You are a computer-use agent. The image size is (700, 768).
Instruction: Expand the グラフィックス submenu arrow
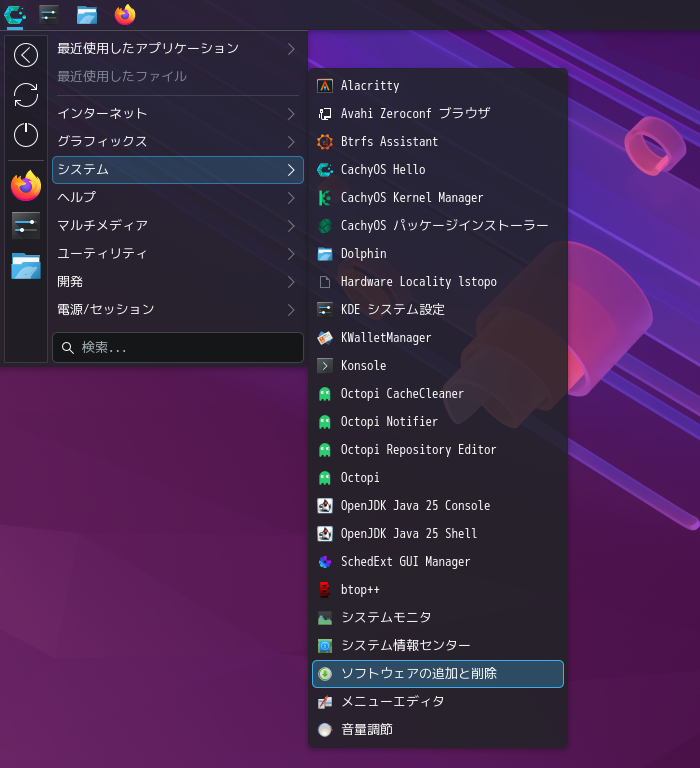click(291, 142)
